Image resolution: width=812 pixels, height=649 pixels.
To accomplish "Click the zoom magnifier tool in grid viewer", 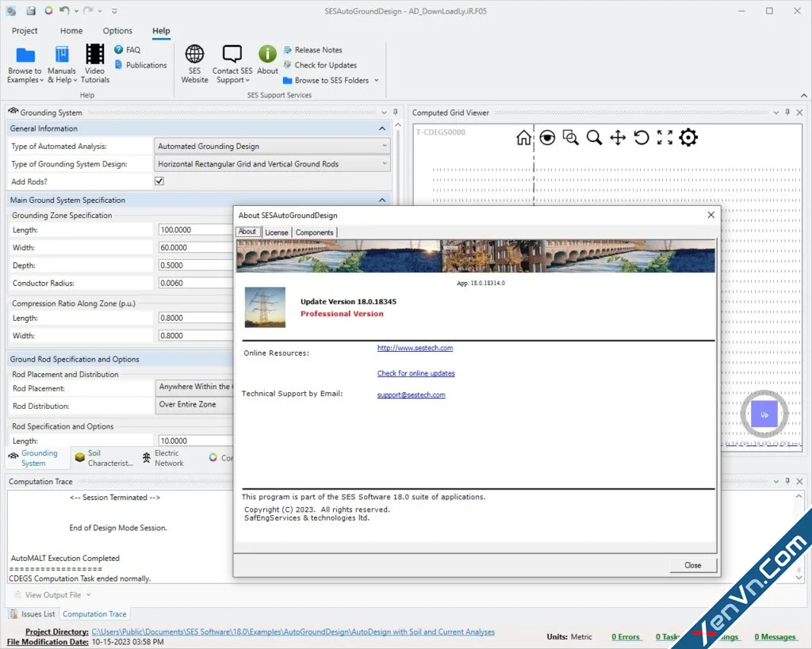I will 594,138.
